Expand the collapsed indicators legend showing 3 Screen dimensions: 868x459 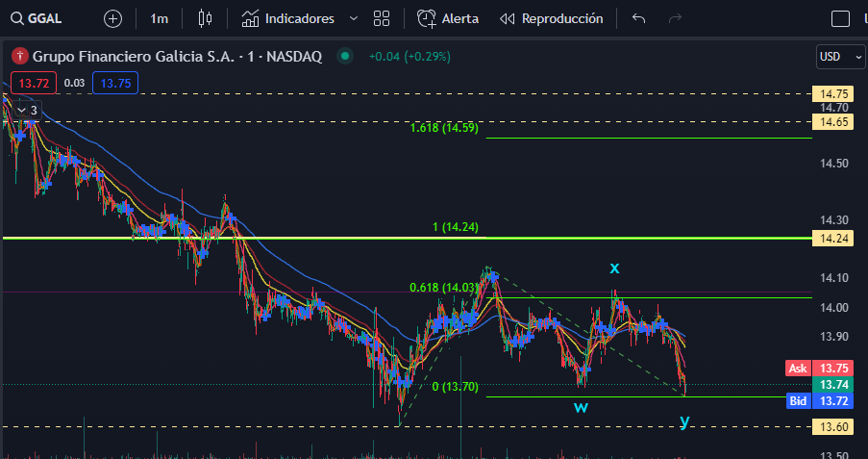(x=27, y=111)
